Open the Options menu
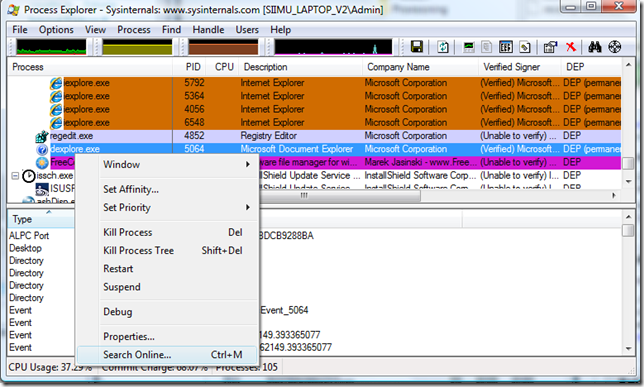644x387 pixels. 56,30
